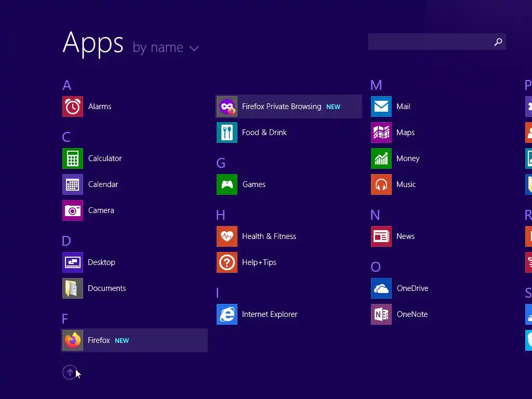The width and height of the screenshot is (532, 399).
Task: Open the Money chart icon
Action: pyautogui.click(x=381, y=158)
